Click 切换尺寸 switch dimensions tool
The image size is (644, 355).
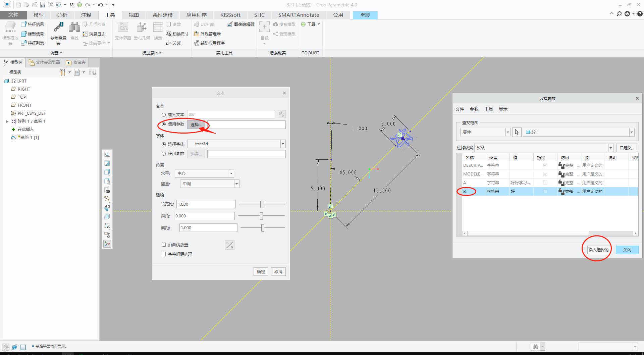177,34
